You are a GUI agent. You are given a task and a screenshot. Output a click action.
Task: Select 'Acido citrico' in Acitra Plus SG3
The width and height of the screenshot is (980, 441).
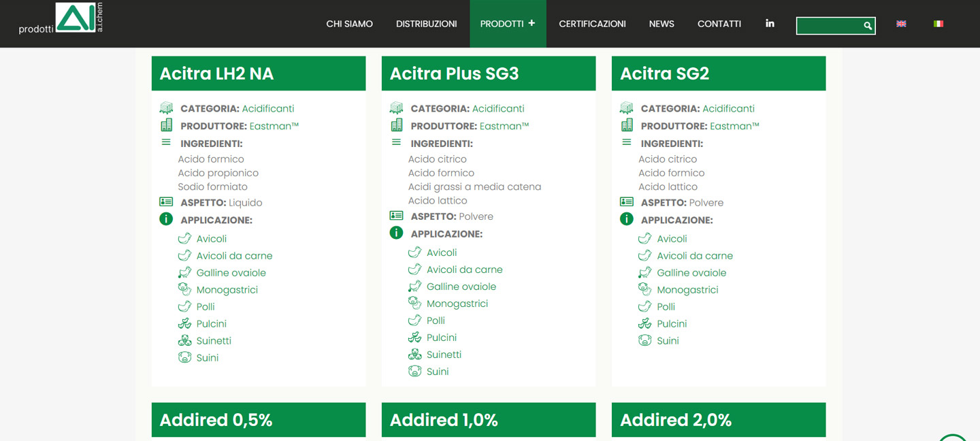(x=438, y=159)
